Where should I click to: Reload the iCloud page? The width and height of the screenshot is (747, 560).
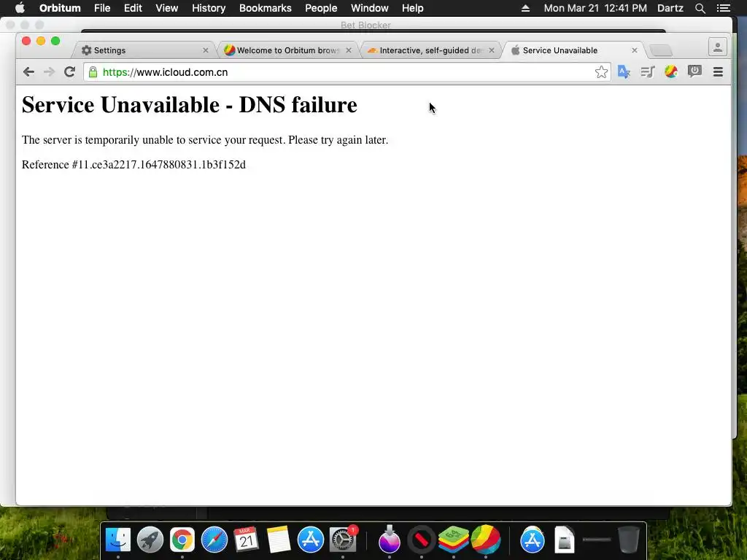tap(69, 72)
